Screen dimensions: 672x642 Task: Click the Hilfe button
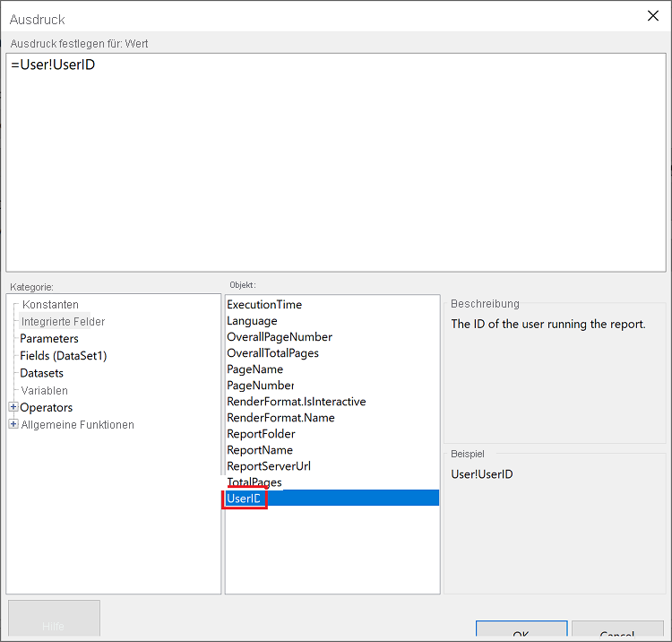pos(54,618)
